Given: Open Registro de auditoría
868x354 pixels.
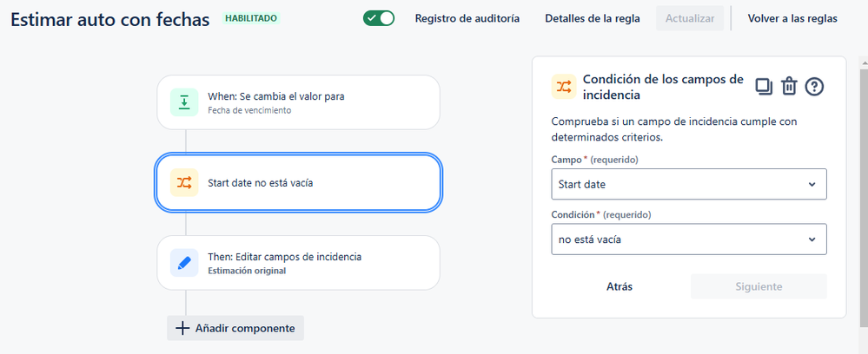Looking at the screenshot, I should (467, 18).
